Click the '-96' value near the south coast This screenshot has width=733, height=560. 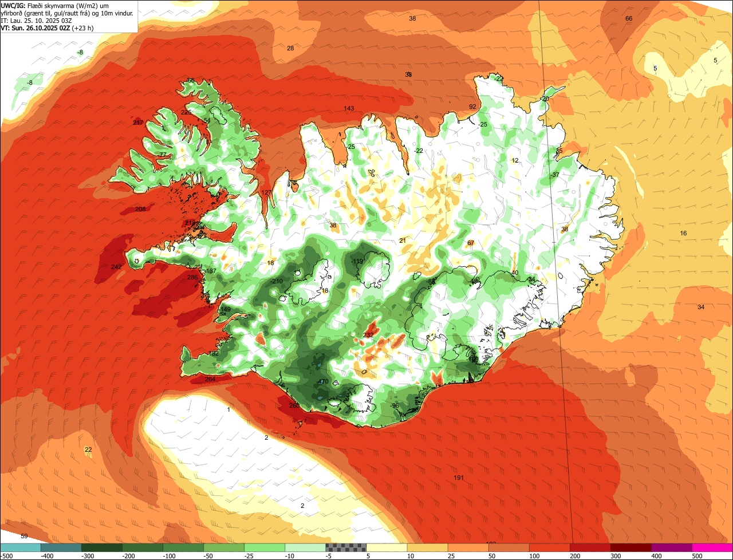point(395,406)
